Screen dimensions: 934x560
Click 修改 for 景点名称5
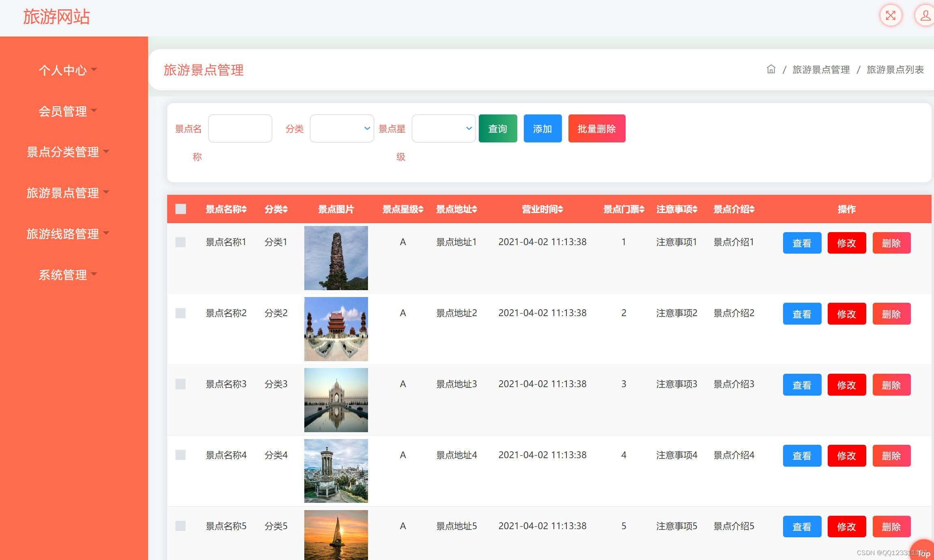click(847, 526)
